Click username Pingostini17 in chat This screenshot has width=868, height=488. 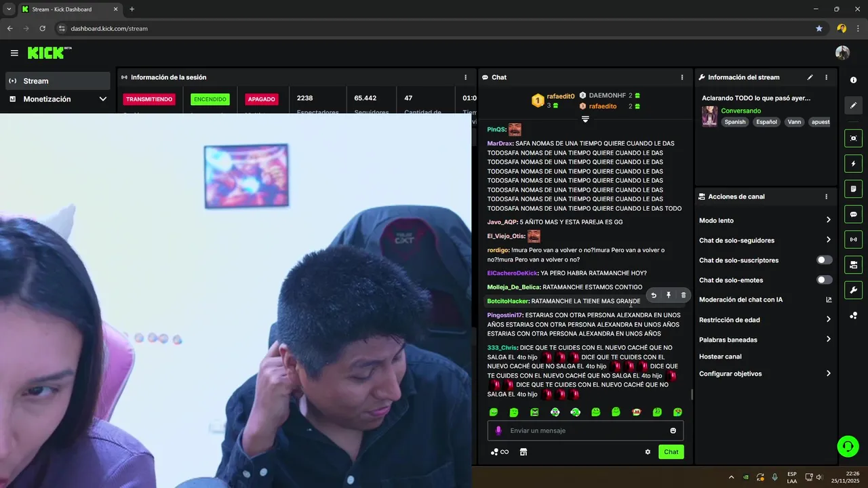(505, 315)
